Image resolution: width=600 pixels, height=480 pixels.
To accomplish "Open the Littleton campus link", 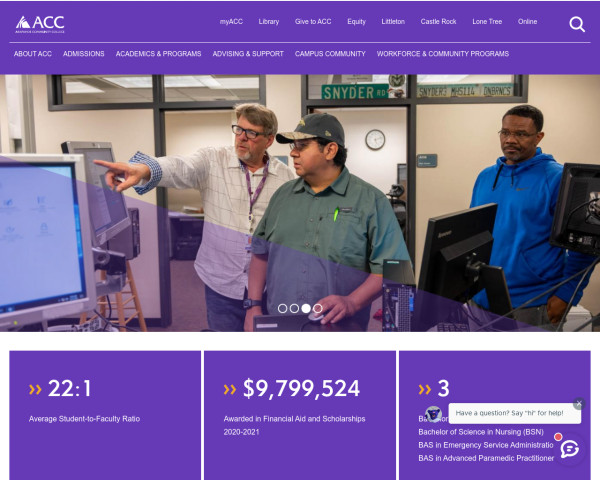I will 393,22.
